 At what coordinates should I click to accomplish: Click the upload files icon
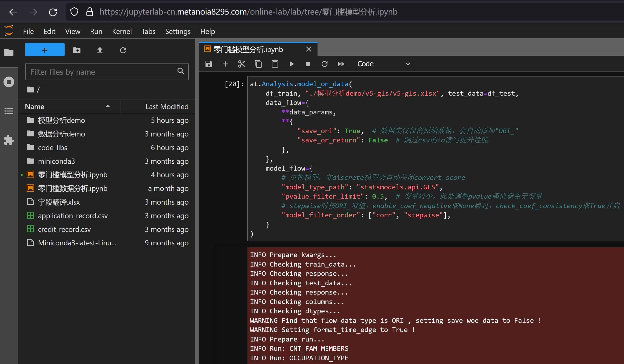[99, 50]
